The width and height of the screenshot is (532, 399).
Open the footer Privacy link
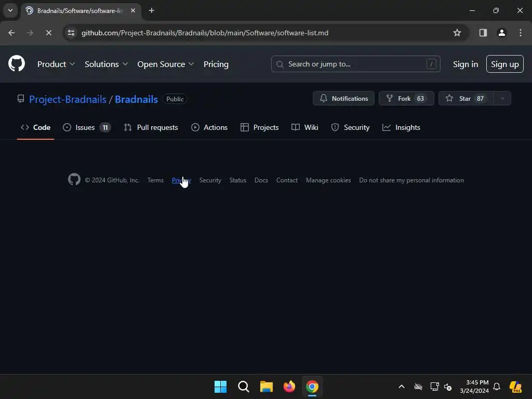(181, 180)
